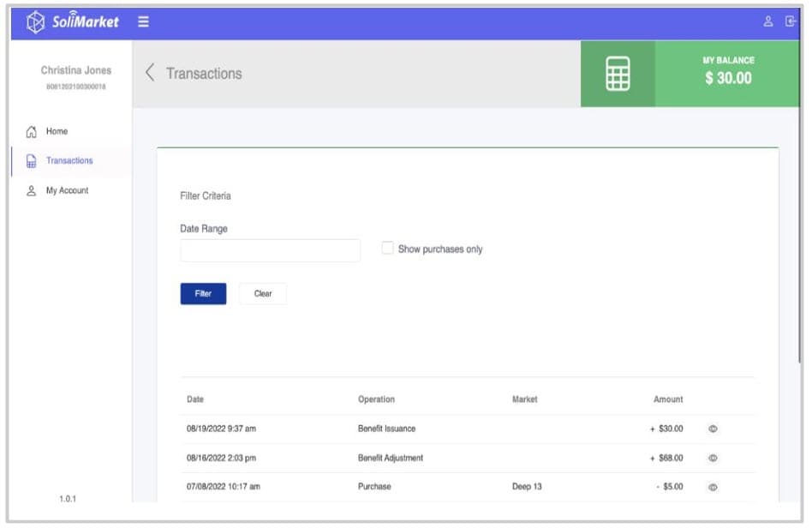Image resolution: width=812 pixels, height=528 pixels.
Task: Click the Date column header
Action: [x=195, y=399]
